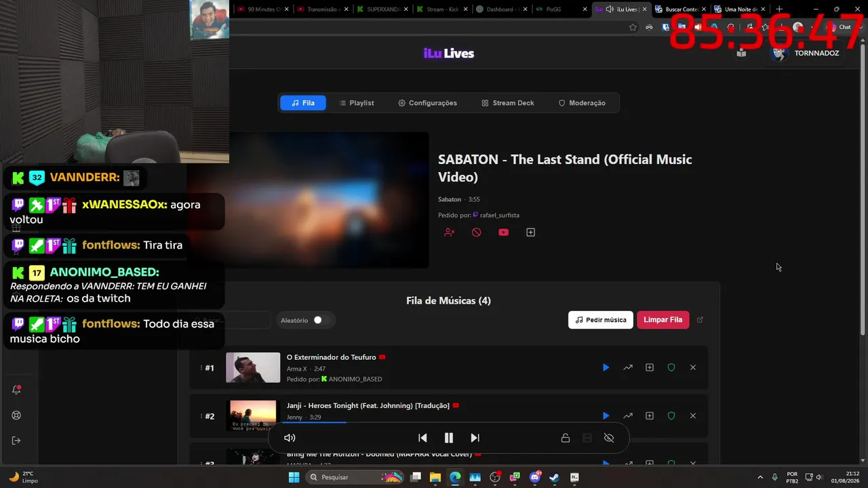Add Janji - Heroes Tonight to playlist

tap(650, 415)
